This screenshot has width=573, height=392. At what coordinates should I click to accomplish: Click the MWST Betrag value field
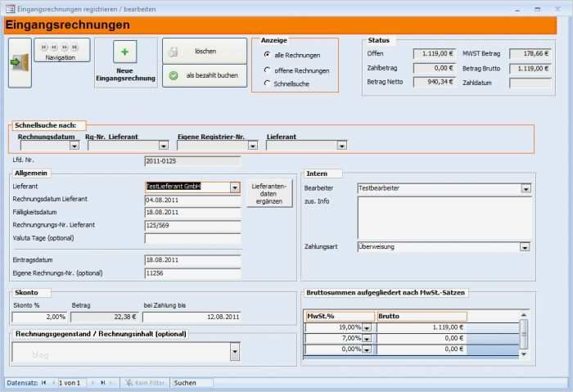click(530, 54)
